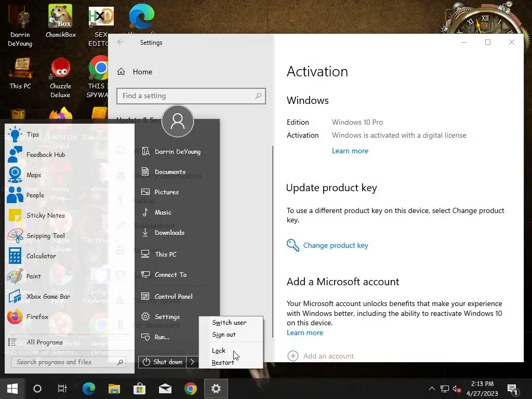Expand the arrow next to Shut down

(x=192, y=362)
